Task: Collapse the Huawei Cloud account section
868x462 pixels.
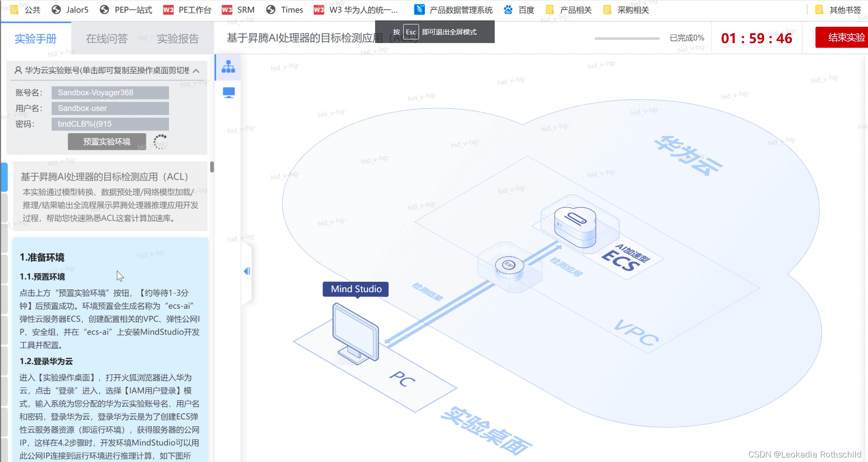Action: [196, 71]
